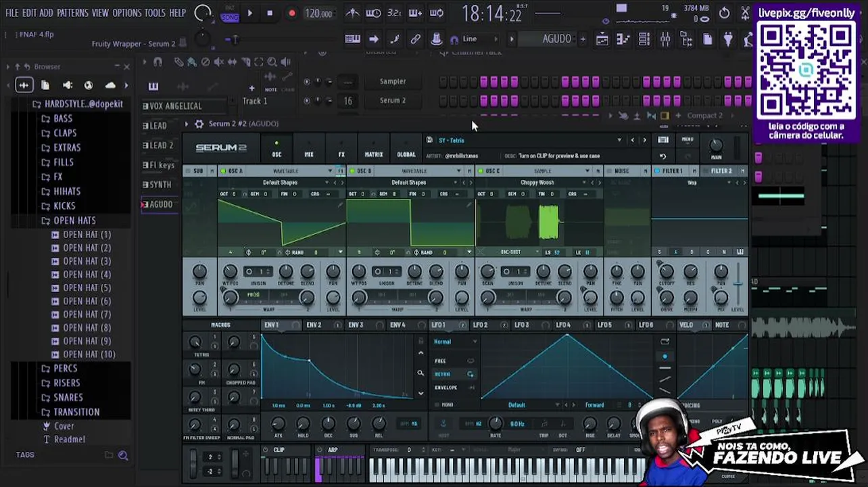The image size is (868, 487).
Task: Click the tempo 120.000 field
Action: coord(318,14)
